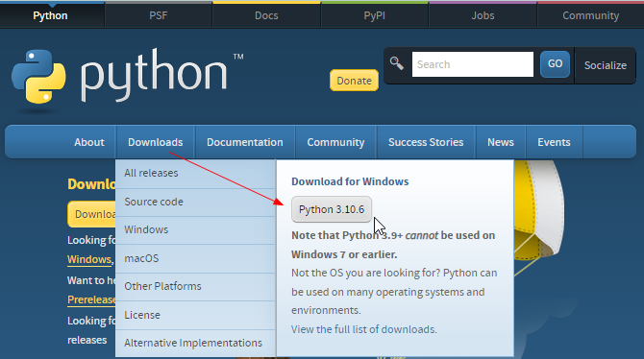Viewport: 644px width, 359px height.
Task: Click the magnifying glass search icon
Action: click(x=397, y=63)
